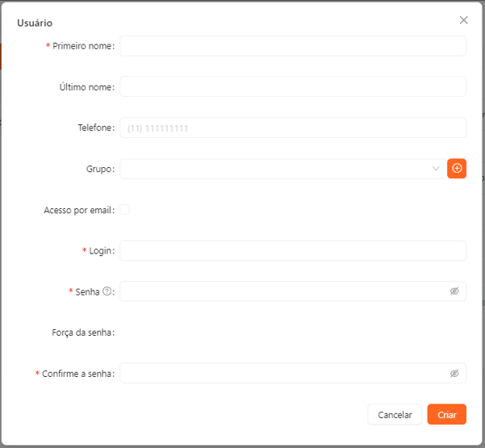Viewport: 485px width, 448px height.
Task: Click the Grupo field label
Action: click(x=99, y=169)
